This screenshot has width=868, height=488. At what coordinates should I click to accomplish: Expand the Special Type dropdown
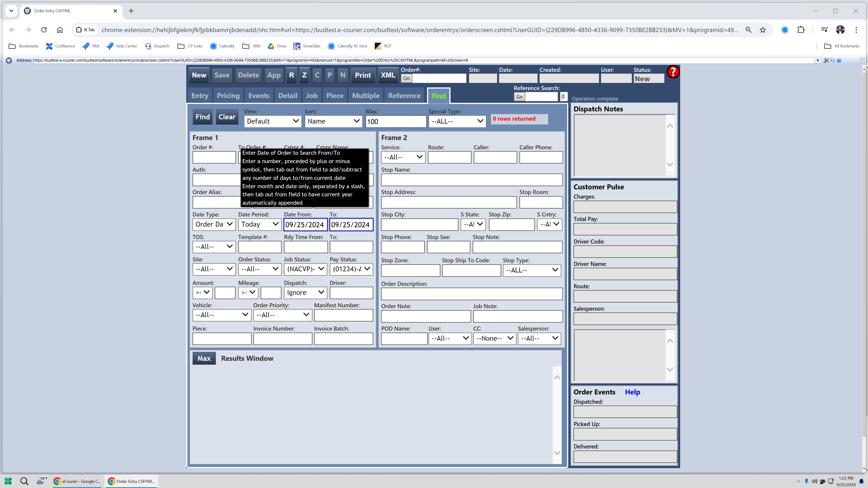[457, 121]
